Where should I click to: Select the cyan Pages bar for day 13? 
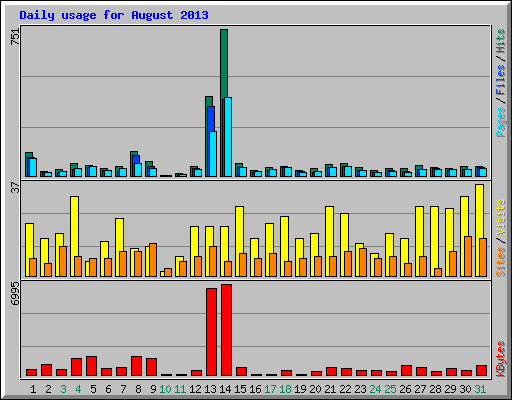pos(213,154)
